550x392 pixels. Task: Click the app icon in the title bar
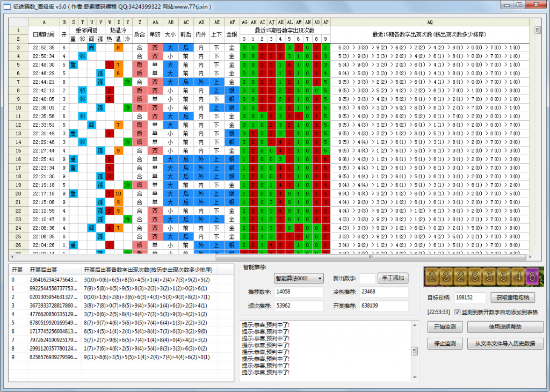point(6,6)
